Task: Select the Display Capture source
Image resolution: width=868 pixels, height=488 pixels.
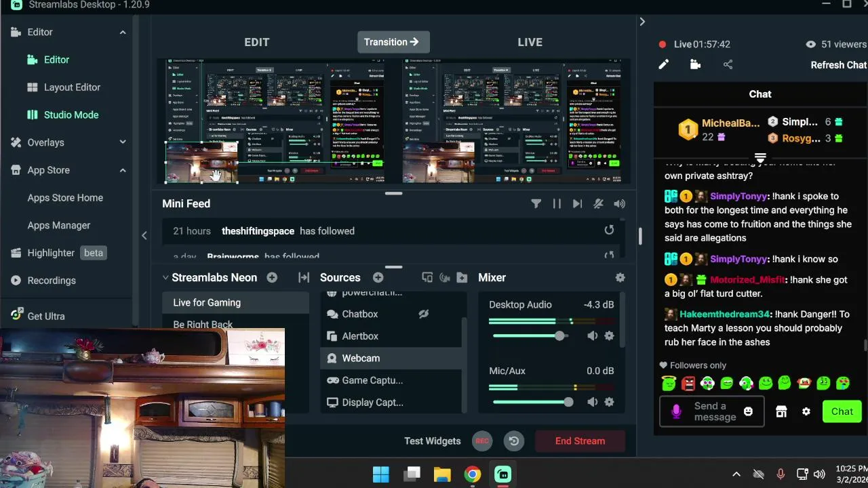Action: coord(391,403)
